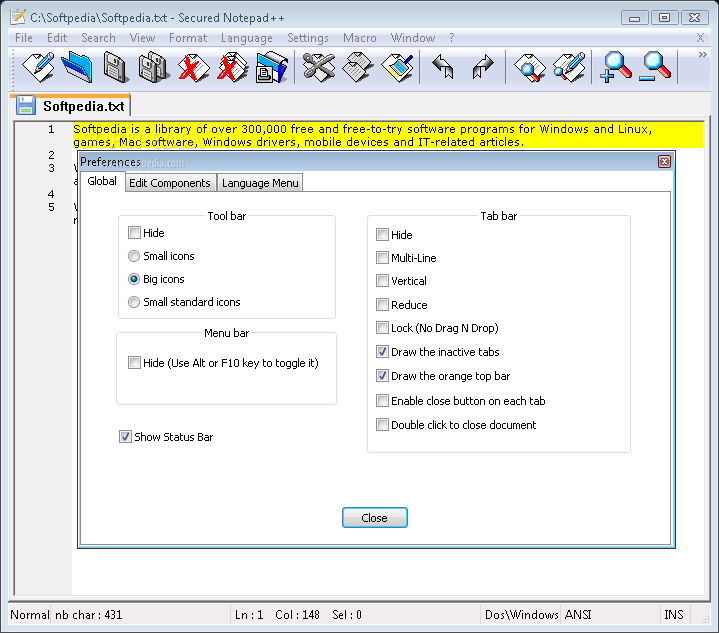Image resolution: width=719 pixels, height=633 pixels.
Task: Enable Lock (No Drag N Drop)
Action: (x=382, y=328)
